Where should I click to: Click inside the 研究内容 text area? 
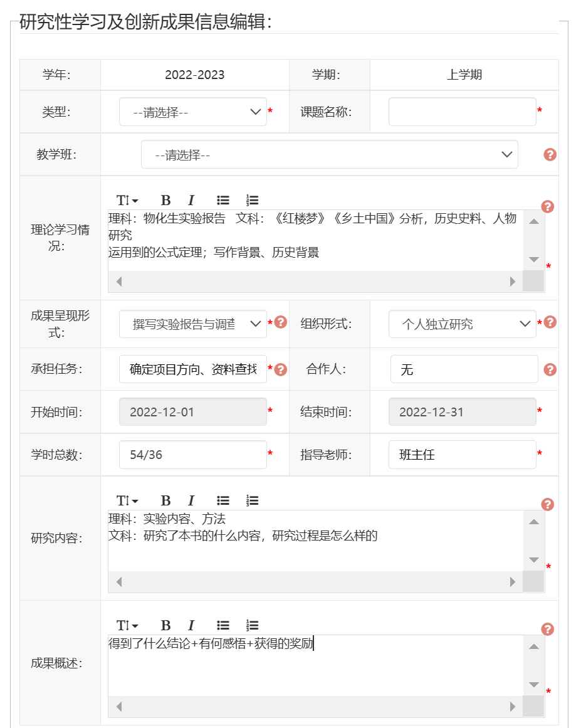click(x=316, y=541)
